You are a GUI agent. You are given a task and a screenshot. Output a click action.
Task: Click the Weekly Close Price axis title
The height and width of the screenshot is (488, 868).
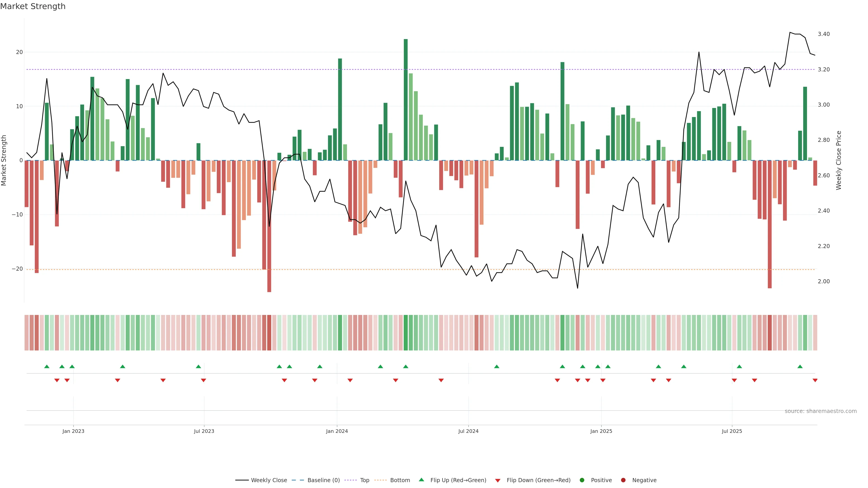(x=839, y=160)
